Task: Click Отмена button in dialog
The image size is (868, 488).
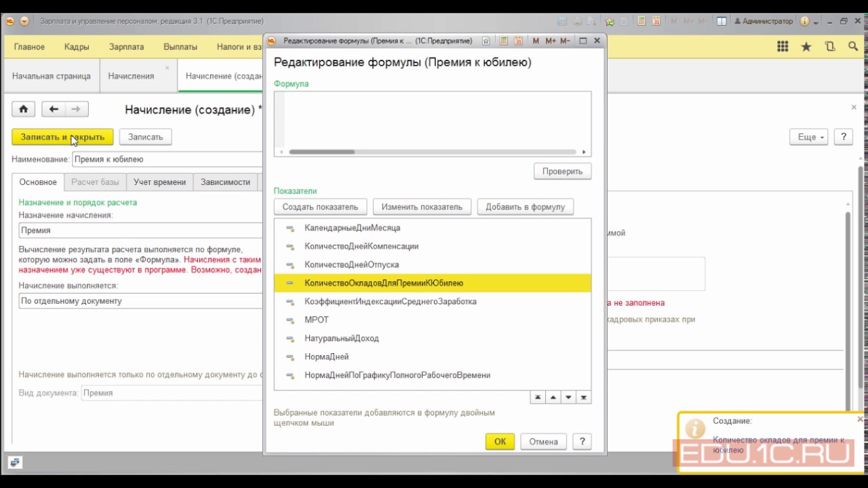Action: 543,441
